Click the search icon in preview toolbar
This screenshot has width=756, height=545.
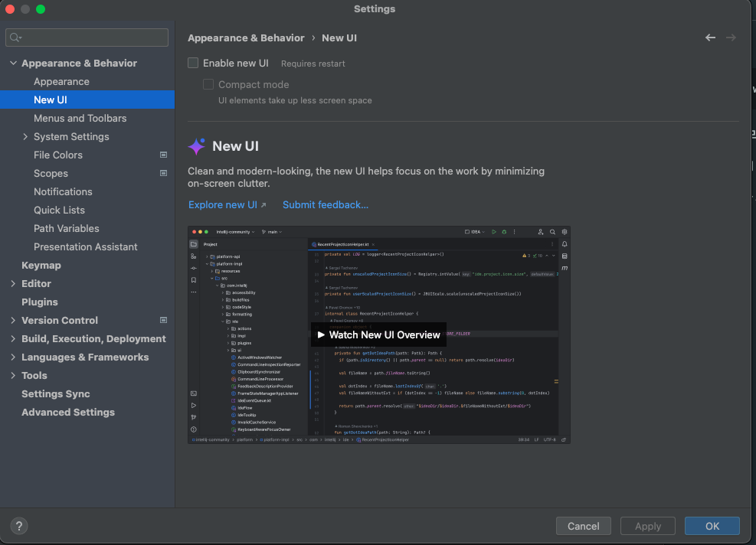click(552, 232)
